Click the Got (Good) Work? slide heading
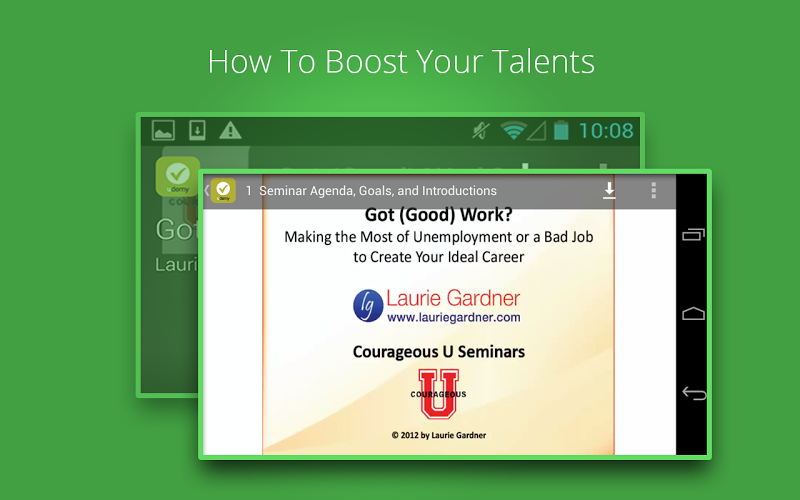 click(x=438, y=215)
